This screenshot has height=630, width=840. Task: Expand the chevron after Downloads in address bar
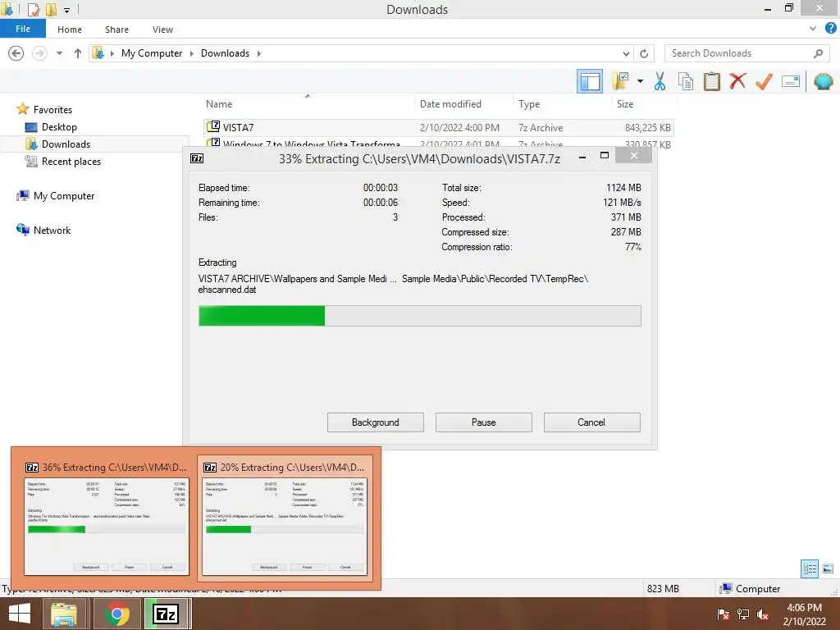(x=258, y=53)
